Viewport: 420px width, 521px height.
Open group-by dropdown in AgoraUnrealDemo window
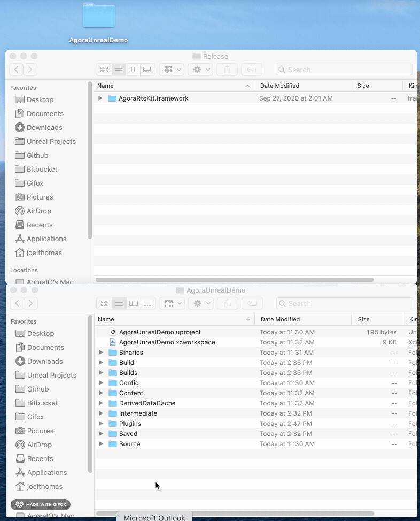(x=172, y=303)
